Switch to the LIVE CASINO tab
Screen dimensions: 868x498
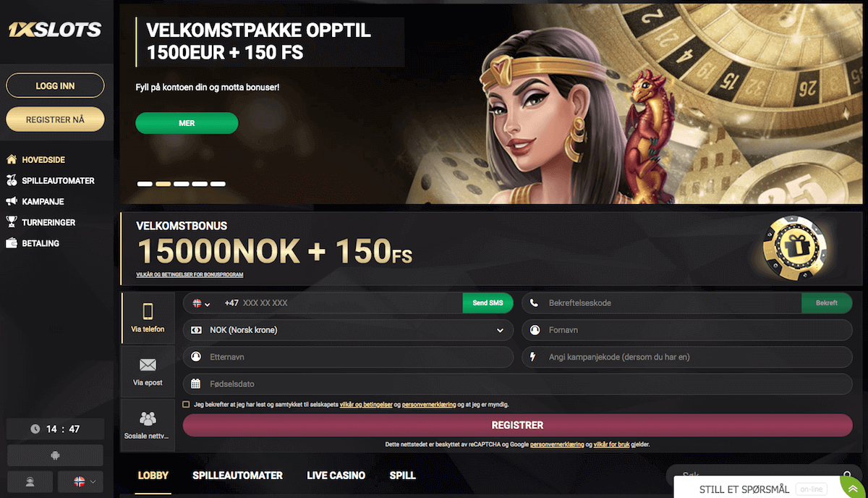click(336, 476)
